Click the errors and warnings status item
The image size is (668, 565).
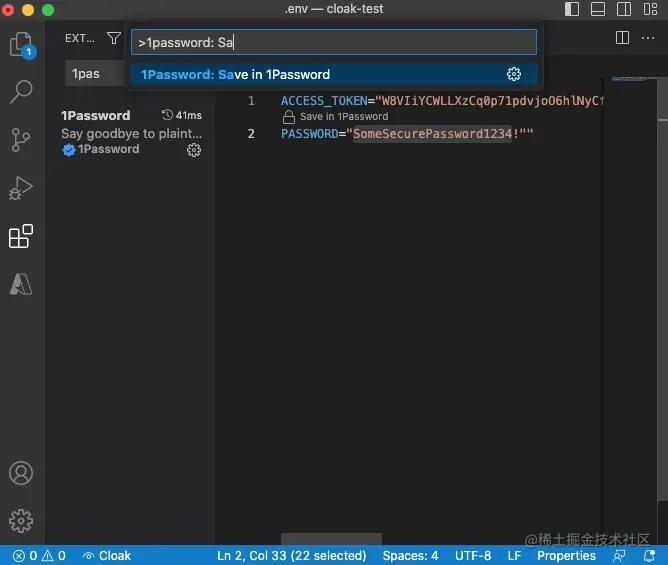(39, 556)
